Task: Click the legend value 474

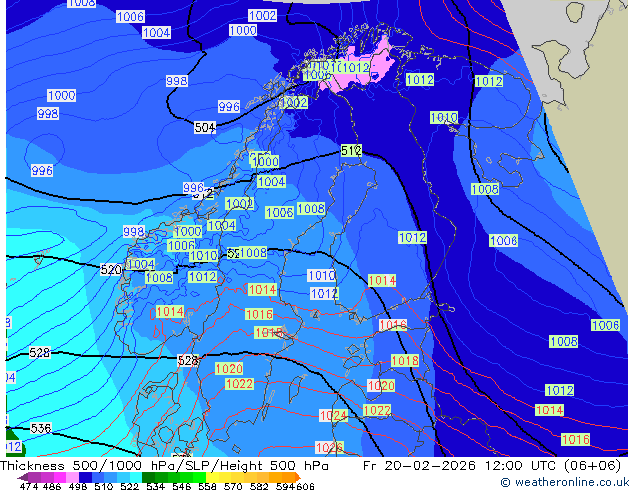Action: click(x=29, y=486)
